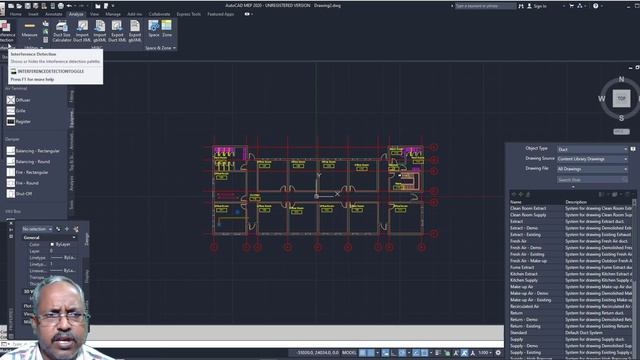Select Fire - Round damper
This screenshot has width=640, height=360.
click(22, 183)
